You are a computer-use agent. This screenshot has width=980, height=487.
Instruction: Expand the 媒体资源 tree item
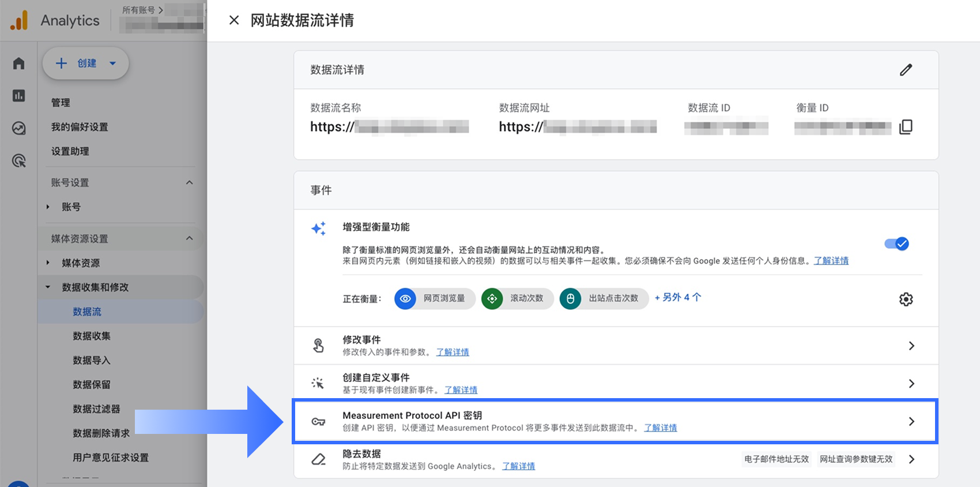[x=48, y=263]
